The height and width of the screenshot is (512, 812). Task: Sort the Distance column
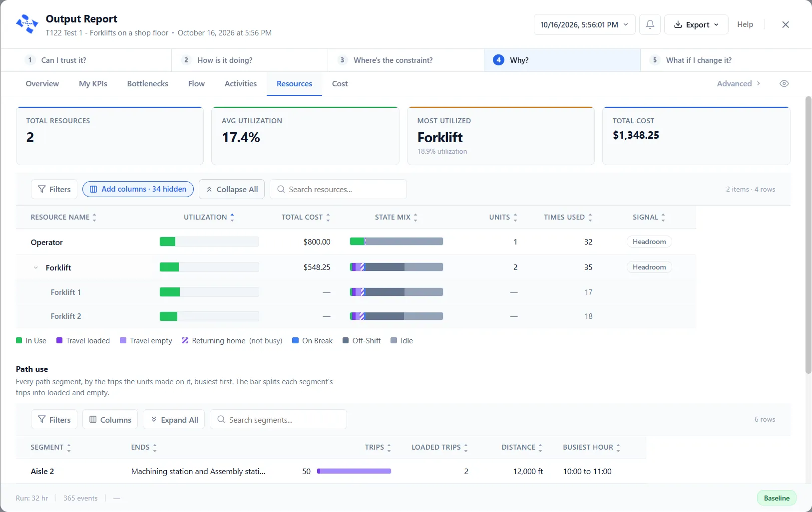point(540,448)
